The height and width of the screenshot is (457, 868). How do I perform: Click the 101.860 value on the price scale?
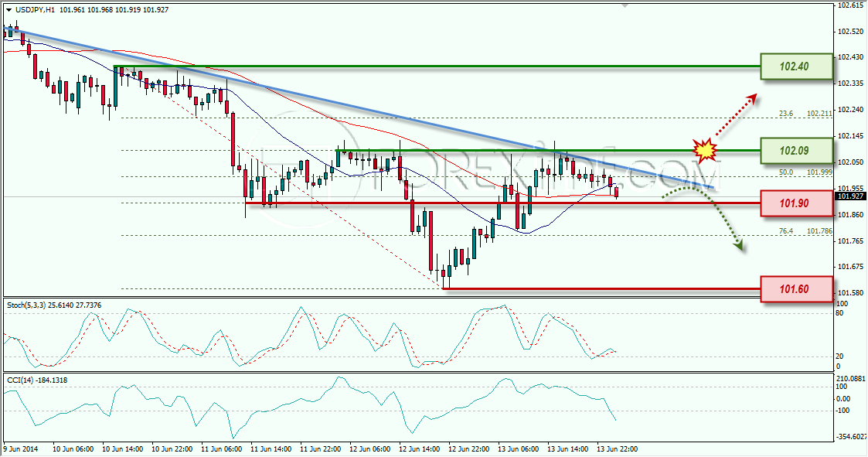pos(851,214)
